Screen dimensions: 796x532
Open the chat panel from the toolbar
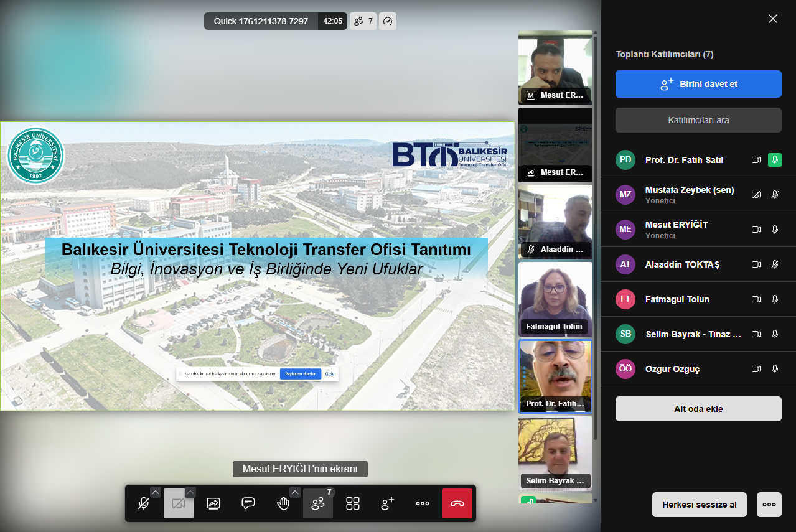click(x=248, y=503)
